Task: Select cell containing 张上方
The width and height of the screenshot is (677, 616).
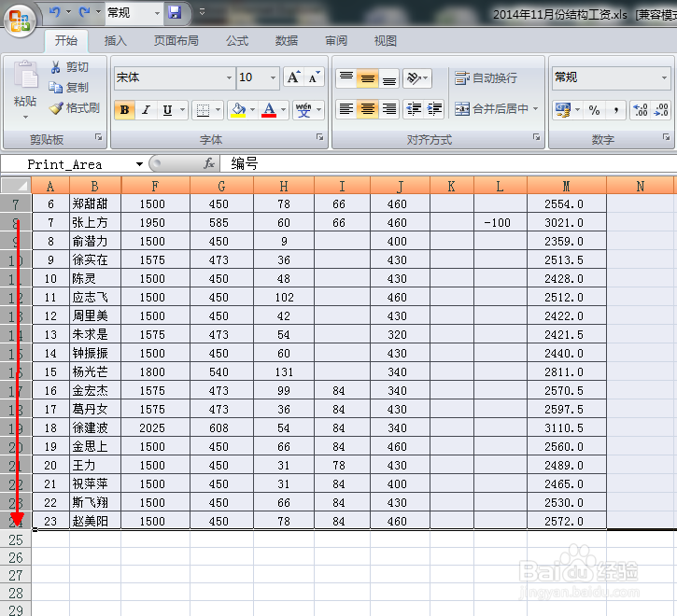Action: 95,222
